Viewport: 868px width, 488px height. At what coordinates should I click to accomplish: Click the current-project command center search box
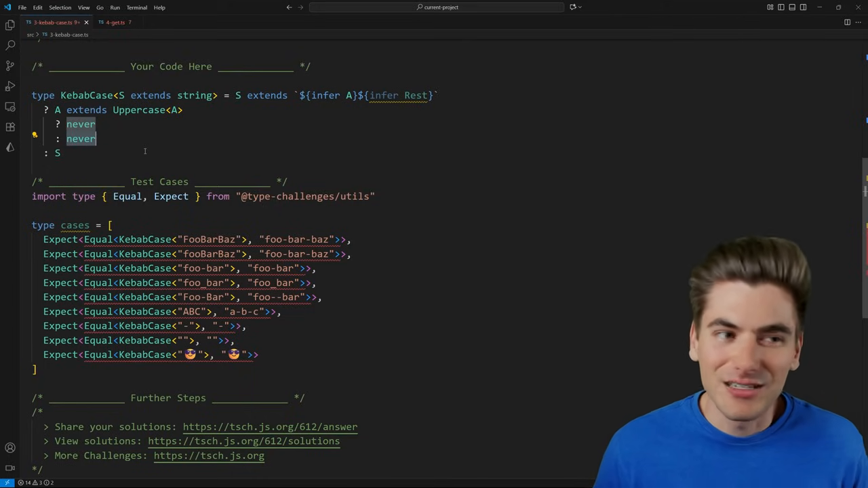click(x=437, y=7)
